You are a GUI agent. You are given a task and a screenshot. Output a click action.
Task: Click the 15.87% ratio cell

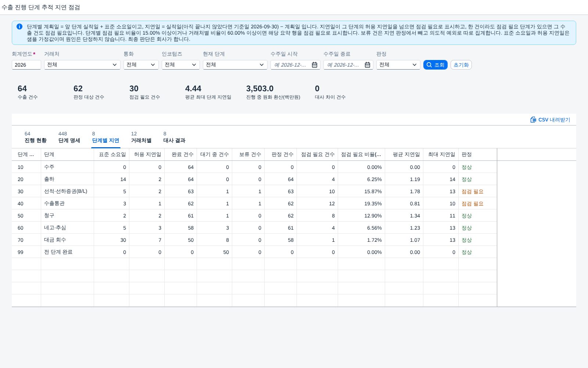362,191
